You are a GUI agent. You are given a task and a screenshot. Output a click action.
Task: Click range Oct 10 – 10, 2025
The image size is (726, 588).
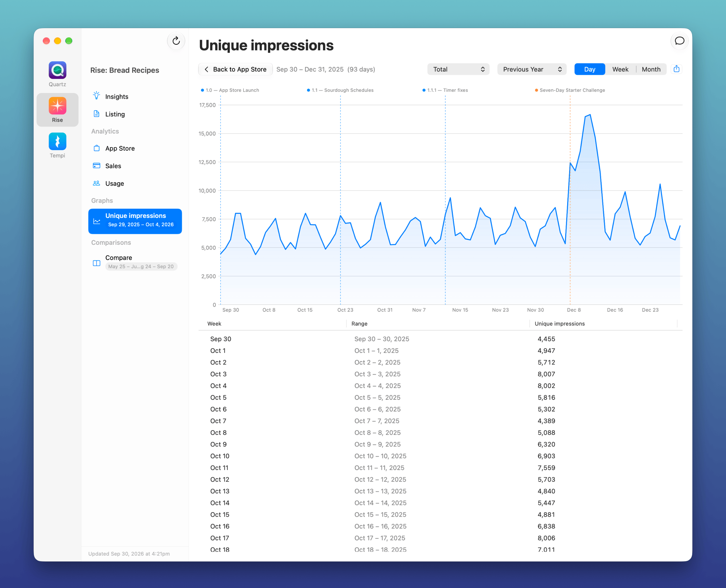tap(380, 456)
